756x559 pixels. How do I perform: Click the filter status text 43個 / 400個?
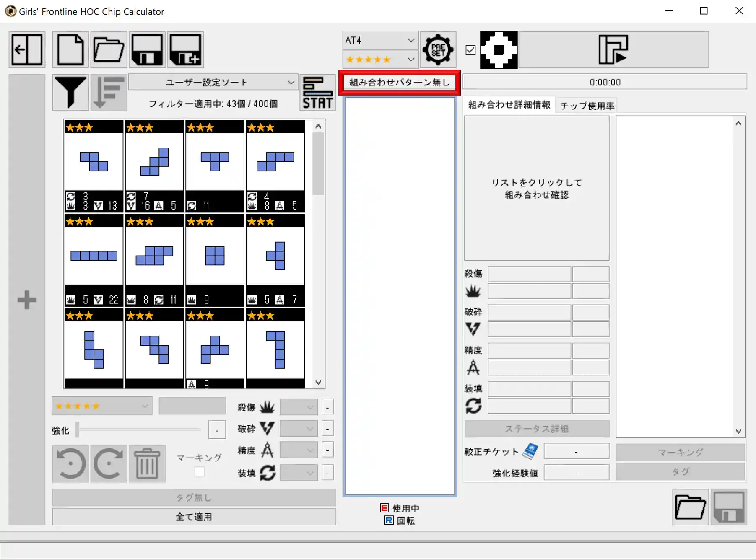tap(213, 104)
